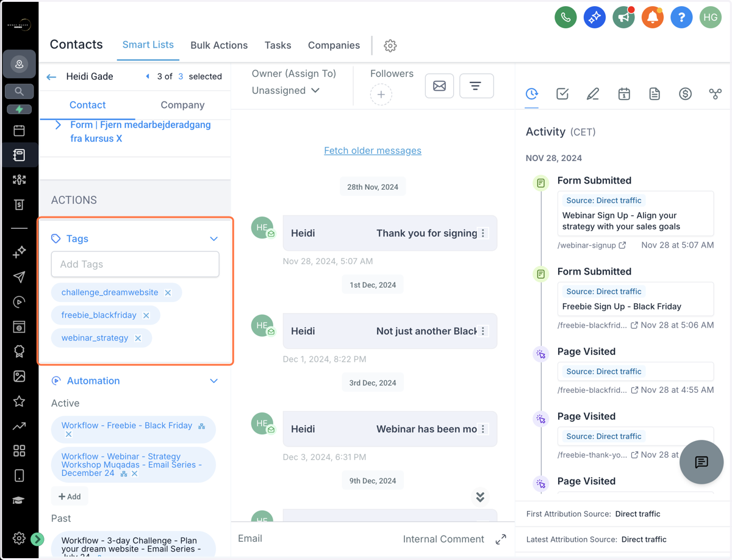Image resolution: width=732 pixels, height=560 pixels.
Task: Open the Sites icon in sidebar
Action: 20,326
